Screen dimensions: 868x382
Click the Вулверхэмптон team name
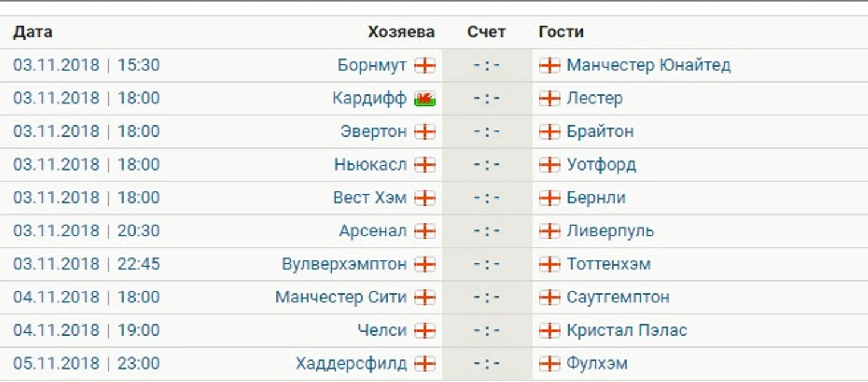tap(344, 264)
